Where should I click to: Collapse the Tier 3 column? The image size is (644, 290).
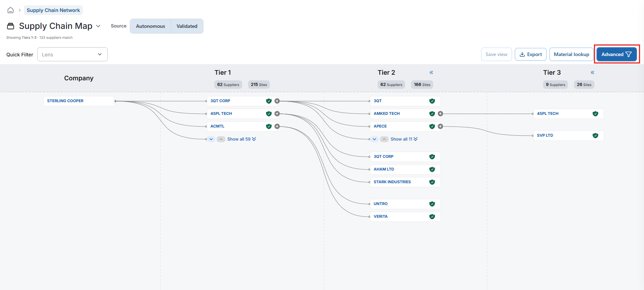[592, 72]
